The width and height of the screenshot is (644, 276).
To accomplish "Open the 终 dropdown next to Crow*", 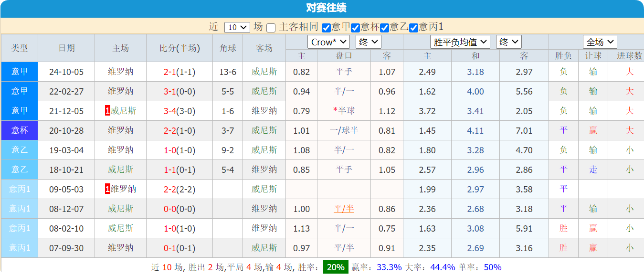I will point(368,42).
